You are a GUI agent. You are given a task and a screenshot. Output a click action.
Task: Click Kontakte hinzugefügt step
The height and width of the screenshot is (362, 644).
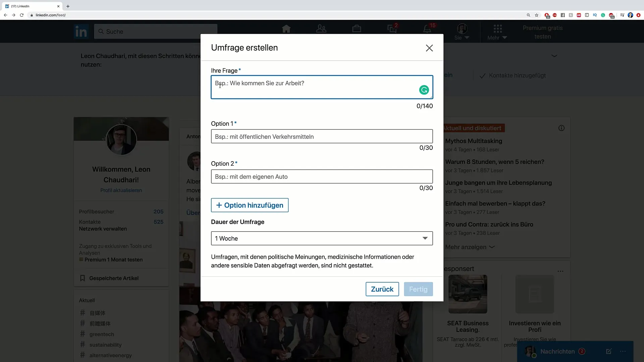513,76
